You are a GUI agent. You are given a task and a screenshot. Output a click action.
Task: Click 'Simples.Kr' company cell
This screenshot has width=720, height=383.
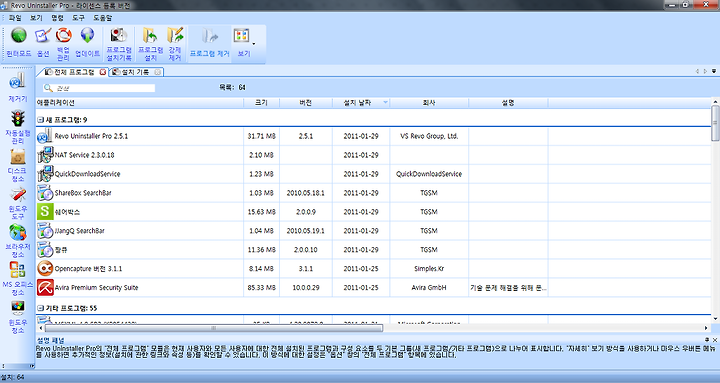pyautogui.click(x=429, y=269)
